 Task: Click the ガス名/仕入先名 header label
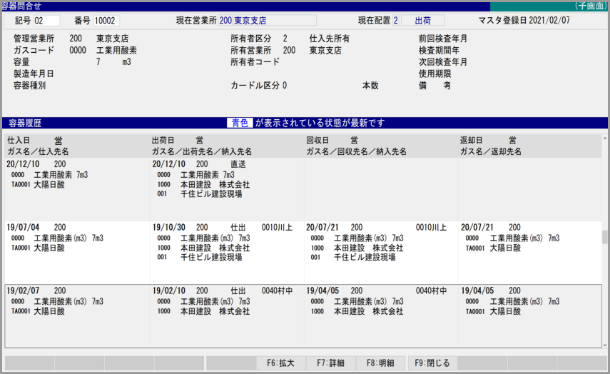[x=38, y=152]
